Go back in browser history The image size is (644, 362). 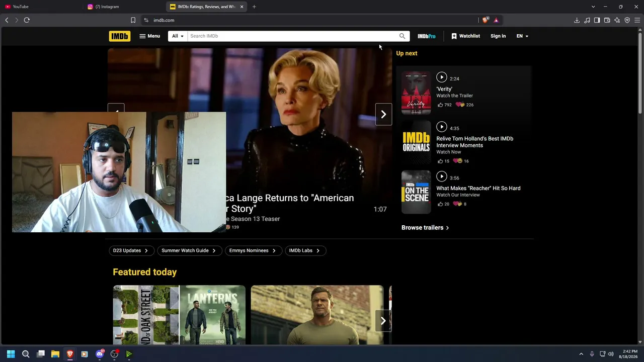click(7, 20)
